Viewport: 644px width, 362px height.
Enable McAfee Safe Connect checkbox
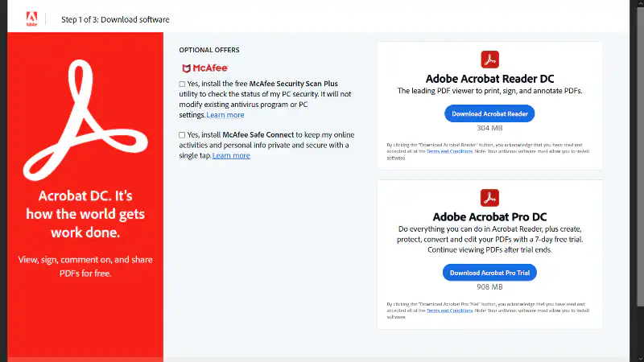(182, 135)
